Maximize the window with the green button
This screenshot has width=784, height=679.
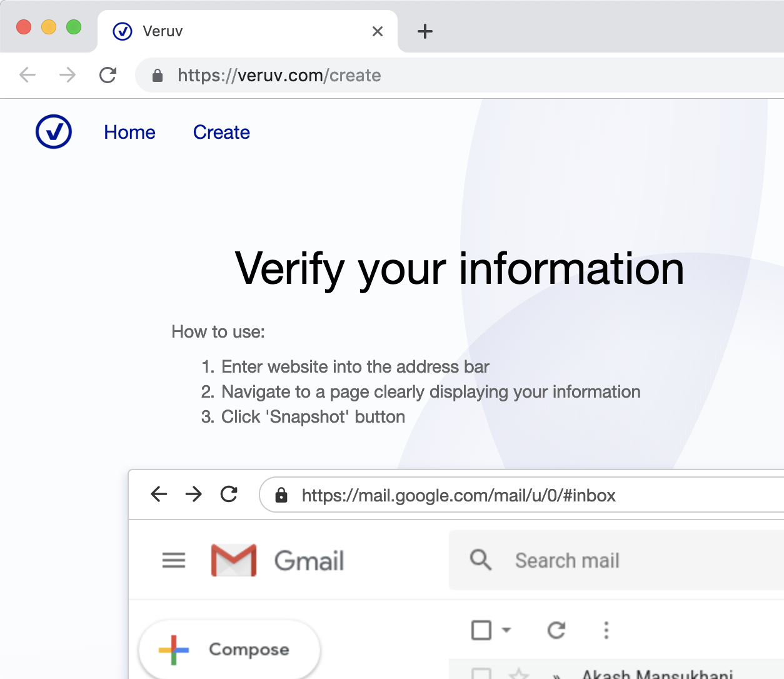click(74, 28)
